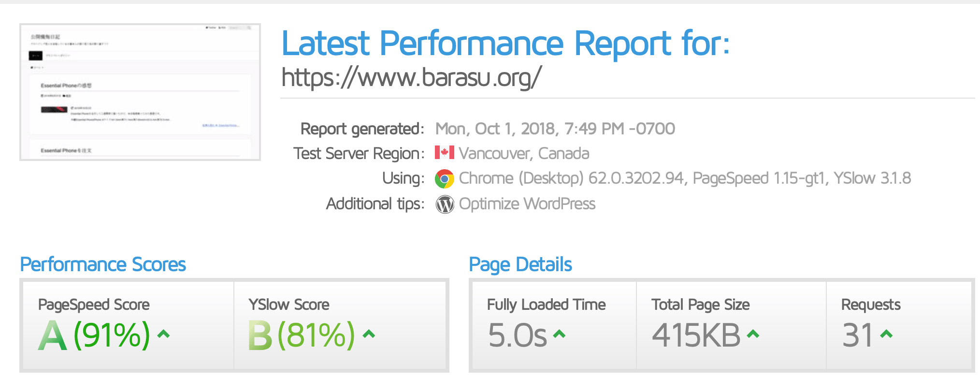Screen dimensions: 980x378
Task: Click the Requests count box
Action: pyautogui.click(x=899, y=325)
